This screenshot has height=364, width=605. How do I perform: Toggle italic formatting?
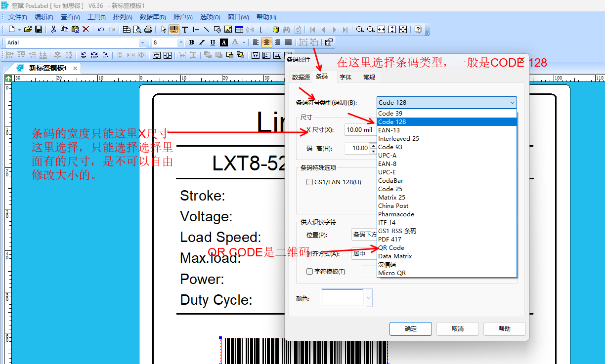pos(202,42)
